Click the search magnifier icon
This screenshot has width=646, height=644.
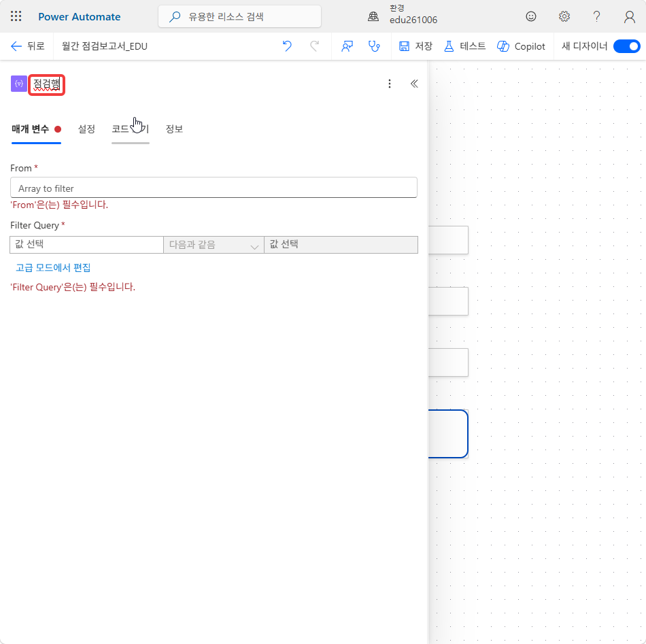point(175,17)
